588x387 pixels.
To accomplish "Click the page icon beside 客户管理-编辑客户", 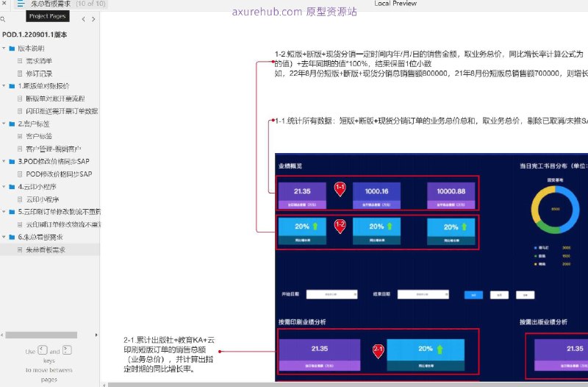I will tap(20, 149).
